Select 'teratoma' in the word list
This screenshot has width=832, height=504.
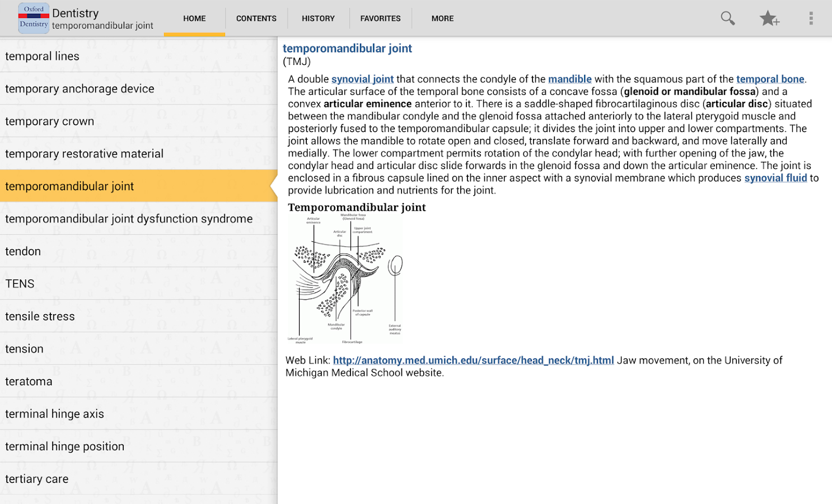point(139,381)
